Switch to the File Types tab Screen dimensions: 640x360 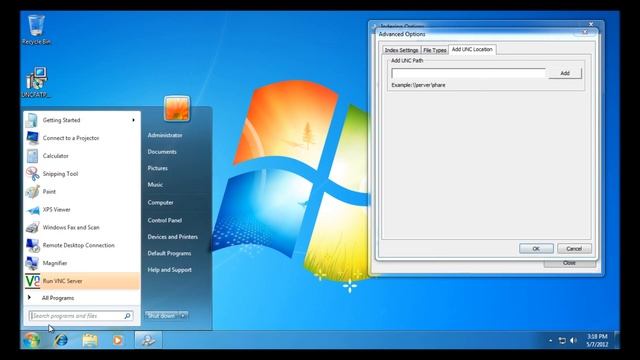434,50
